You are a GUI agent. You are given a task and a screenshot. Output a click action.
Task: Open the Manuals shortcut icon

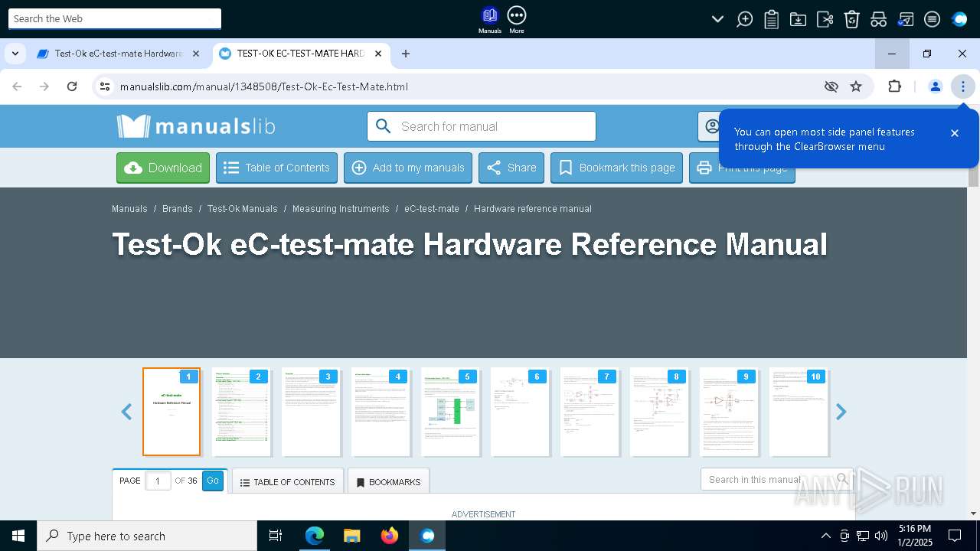pyautogui.click(x=490, y=20)
